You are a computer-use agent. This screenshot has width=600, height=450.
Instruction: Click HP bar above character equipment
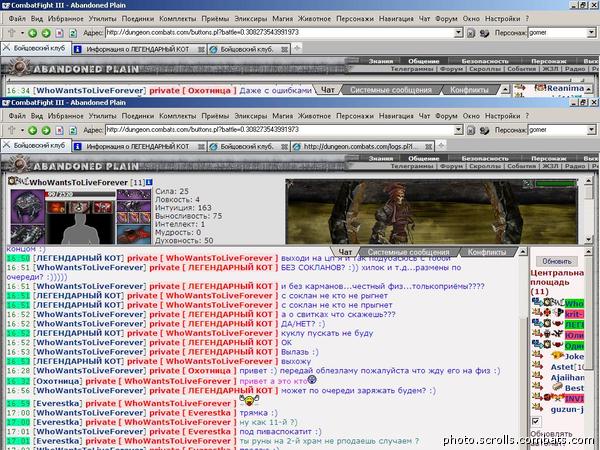coord(80,194)
